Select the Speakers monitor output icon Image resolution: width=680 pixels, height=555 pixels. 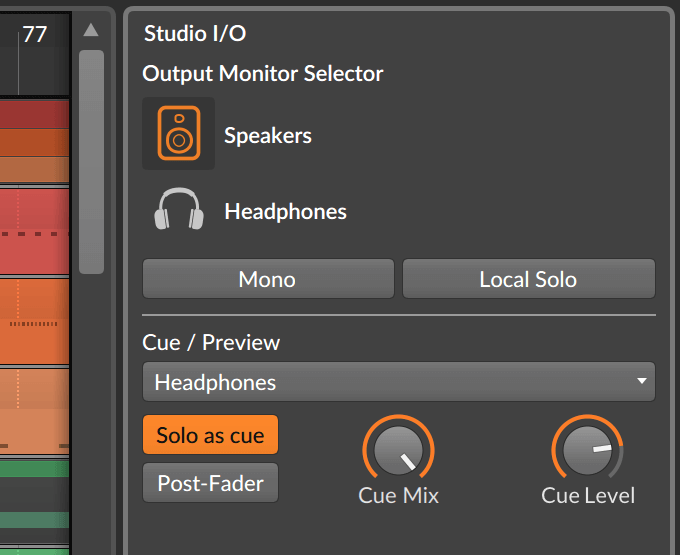pos(179,133)
